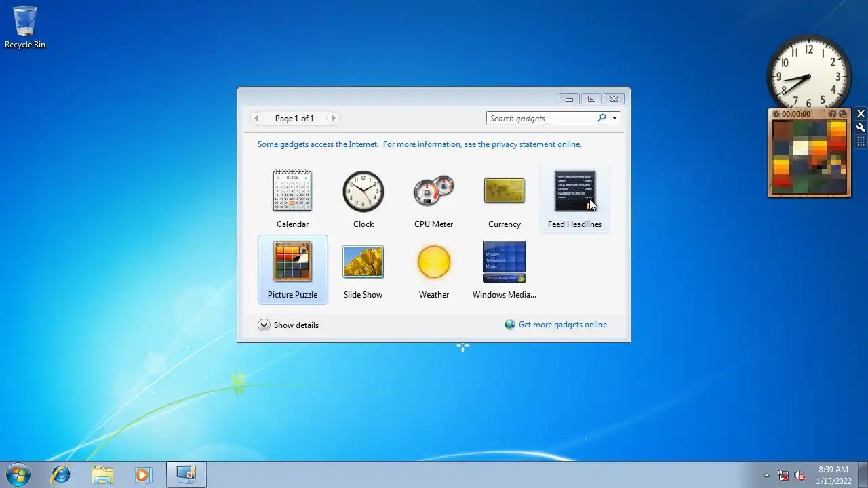Open Picture Puzzle options wrench

click(861, 128)
